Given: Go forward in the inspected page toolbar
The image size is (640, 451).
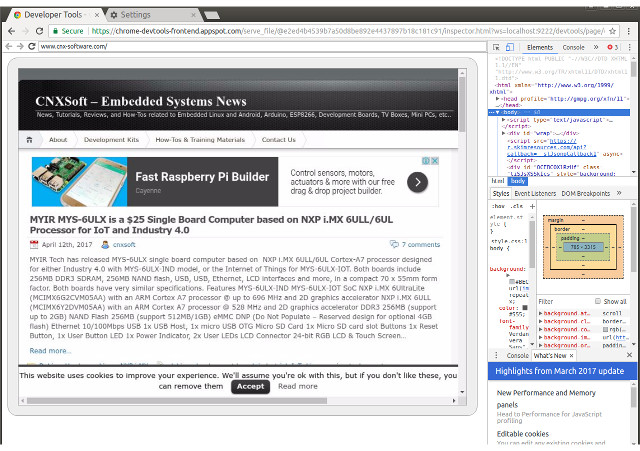Looking at the screenshot, I should (20, 47).
